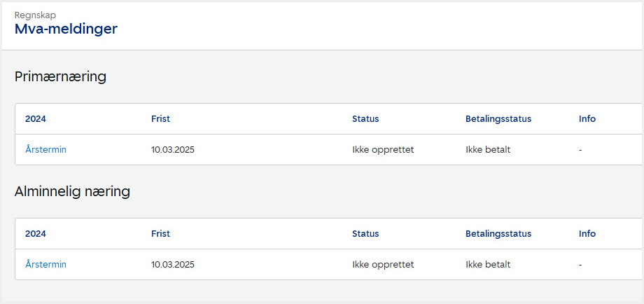Select Ikke betalt in Alminnelig næring row
Image resolution: width=644 pixels, height=304 pixels.
[488, 265]
